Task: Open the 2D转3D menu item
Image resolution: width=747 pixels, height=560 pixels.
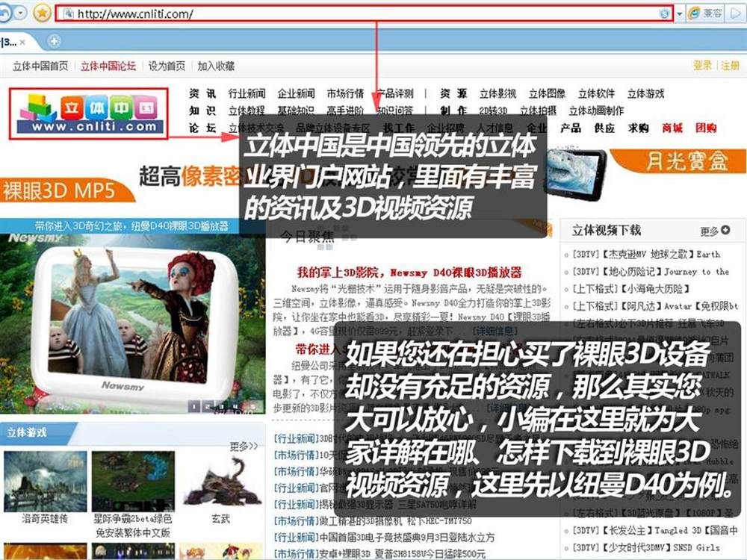Action: (494, 111)
